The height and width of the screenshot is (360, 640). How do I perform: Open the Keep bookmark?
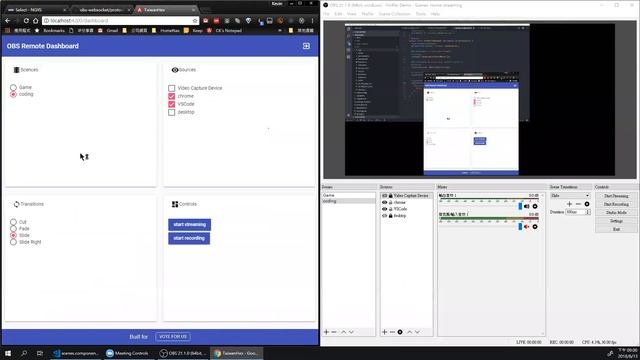[x=193, y=31]
